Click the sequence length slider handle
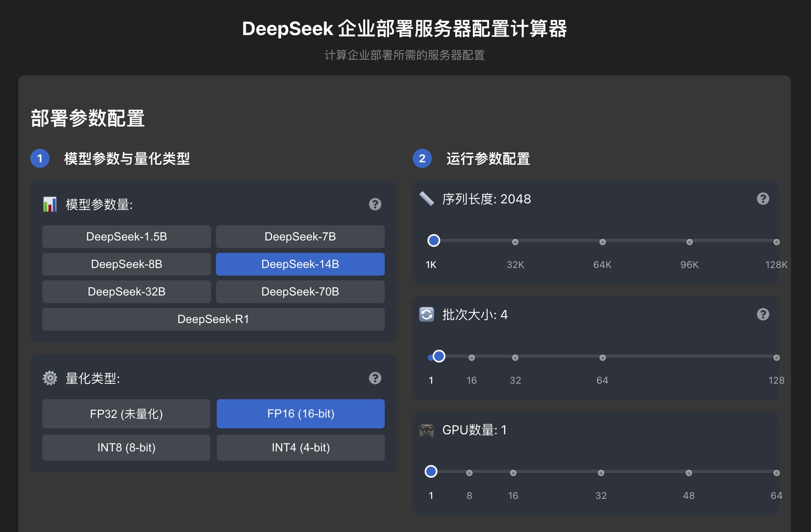The height and width of the screenshot is (532, 811). 433,240
